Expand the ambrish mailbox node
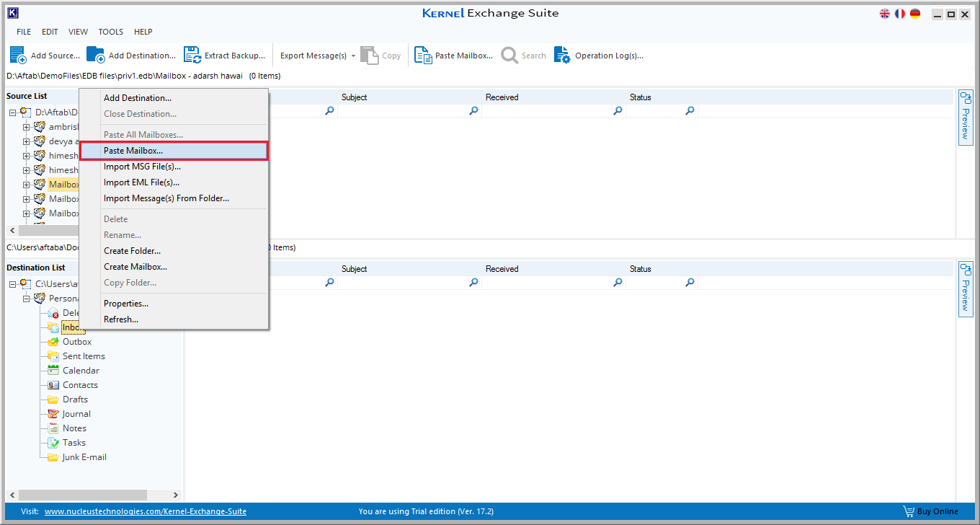The width and height of the screenshot is (980, 525). (27, 127)
